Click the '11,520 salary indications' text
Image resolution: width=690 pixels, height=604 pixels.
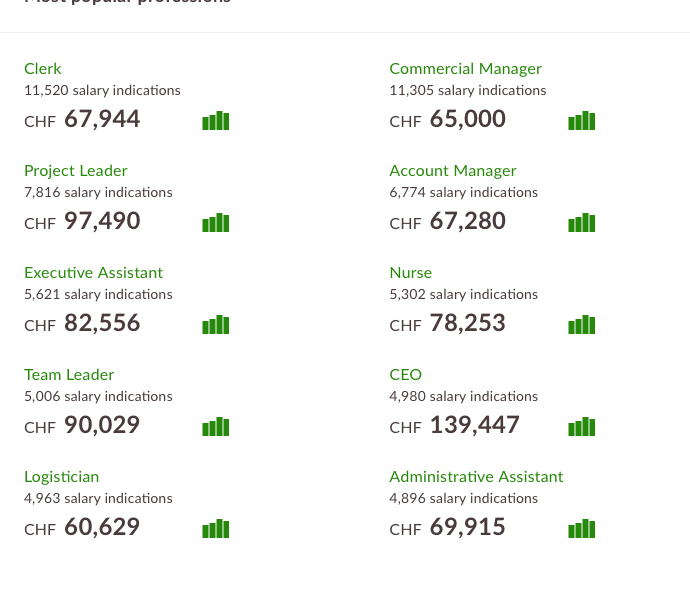tap(102, 91)
